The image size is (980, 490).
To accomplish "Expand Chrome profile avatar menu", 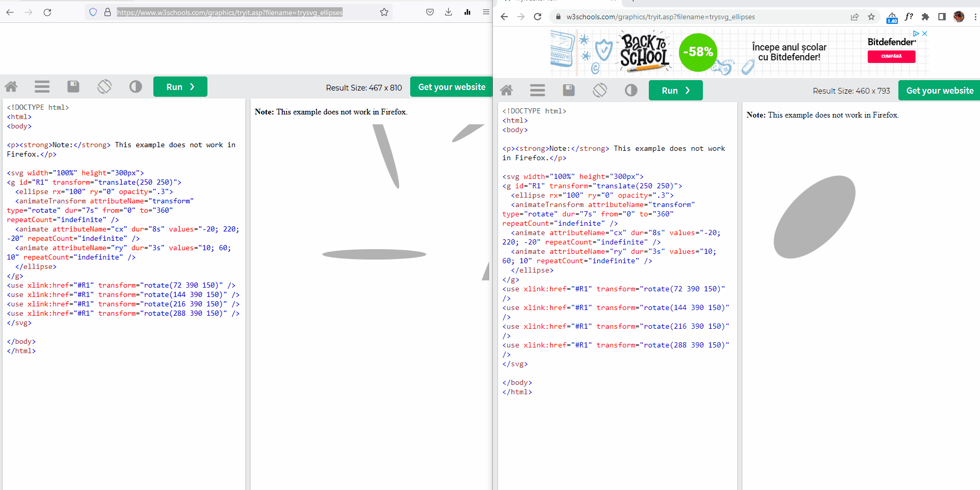I will click(x=959, y=16).
